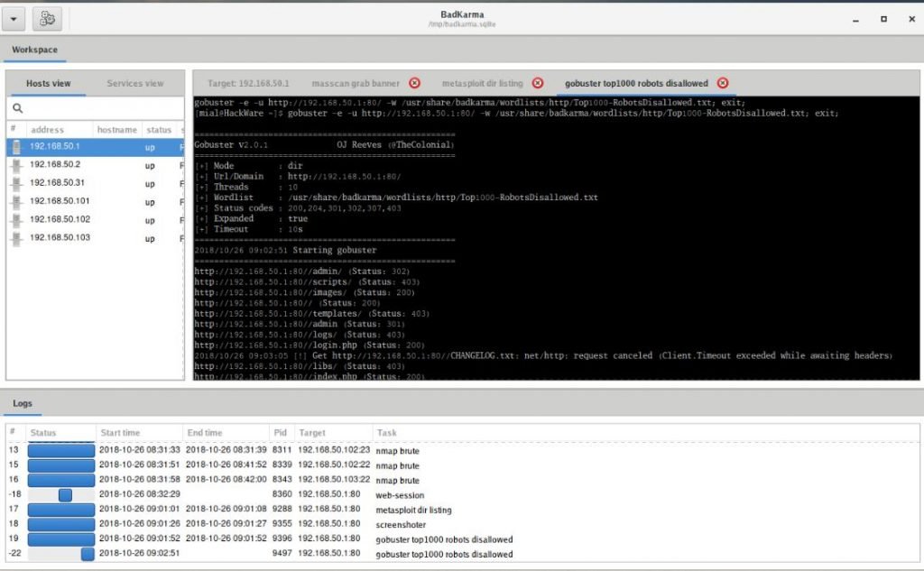Minimize the BadKarma window
The height and width of the screenshot is (571, 924).
[x=855, y=20]
